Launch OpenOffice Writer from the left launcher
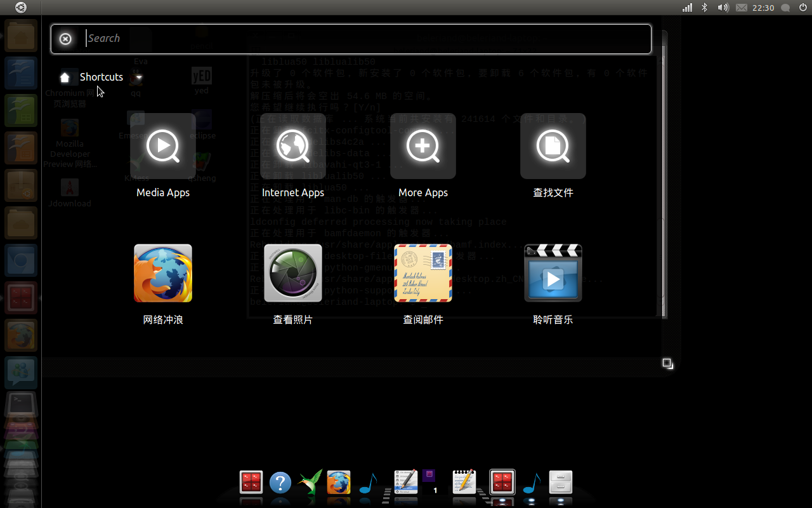 click(21, 72)
